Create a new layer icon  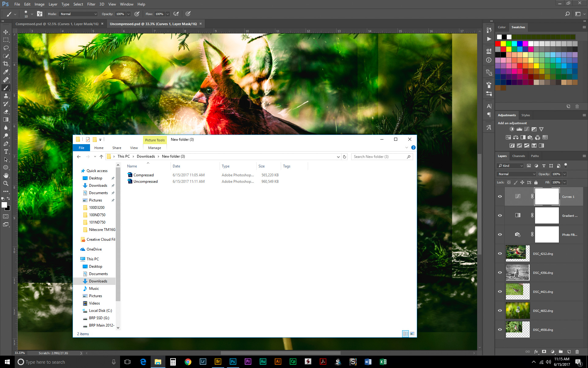point(569,352)
